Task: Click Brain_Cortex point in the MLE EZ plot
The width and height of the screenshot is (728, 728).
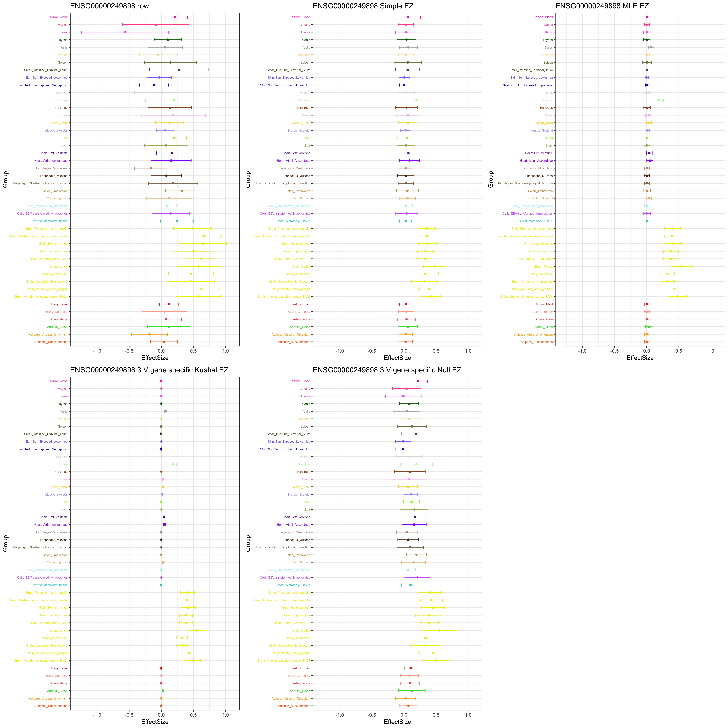Action: (x=681, y=266)
